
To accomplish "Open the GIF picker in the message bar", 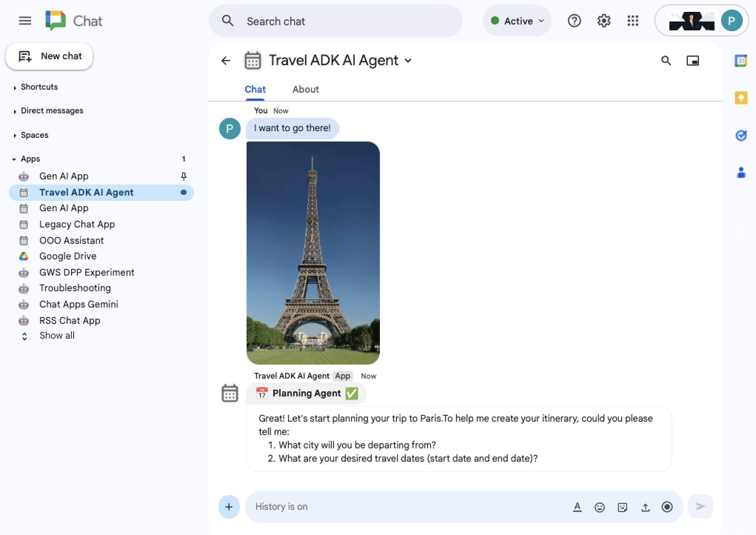I will click(x=622, y=506).
